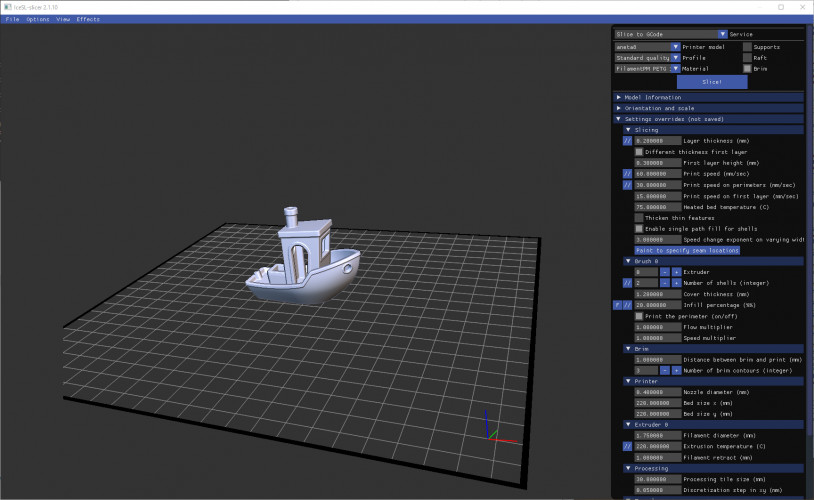The height and width of the screenshot is (500, 814).
Task: Expand the Model Information section
Action: [709, 97]
